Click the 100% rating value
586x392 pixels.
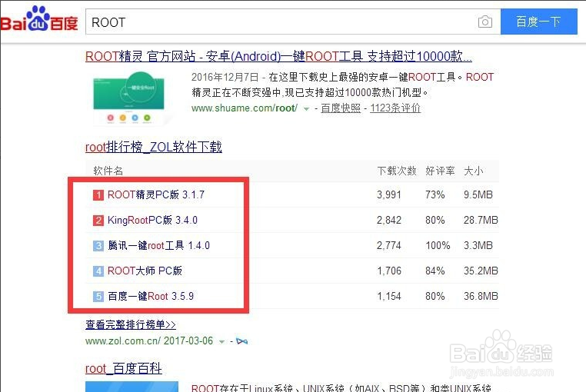point(438,245)
